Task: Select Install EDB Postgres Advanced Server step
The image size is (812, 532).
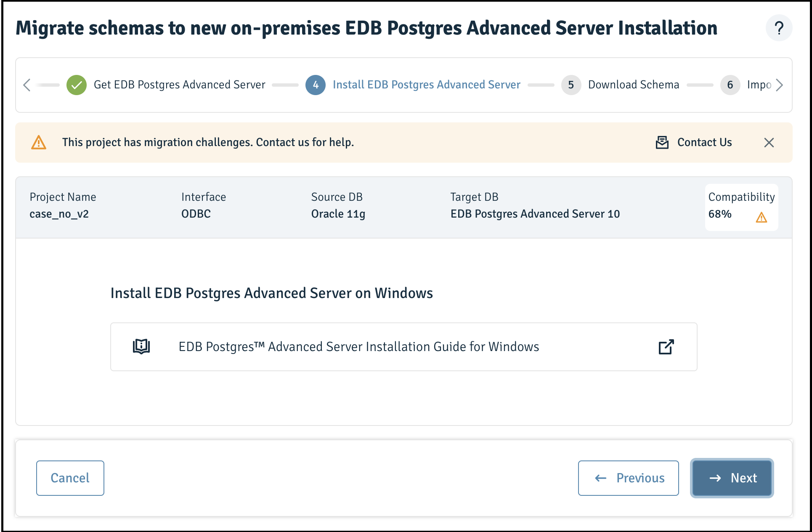Action: [427, 85]
